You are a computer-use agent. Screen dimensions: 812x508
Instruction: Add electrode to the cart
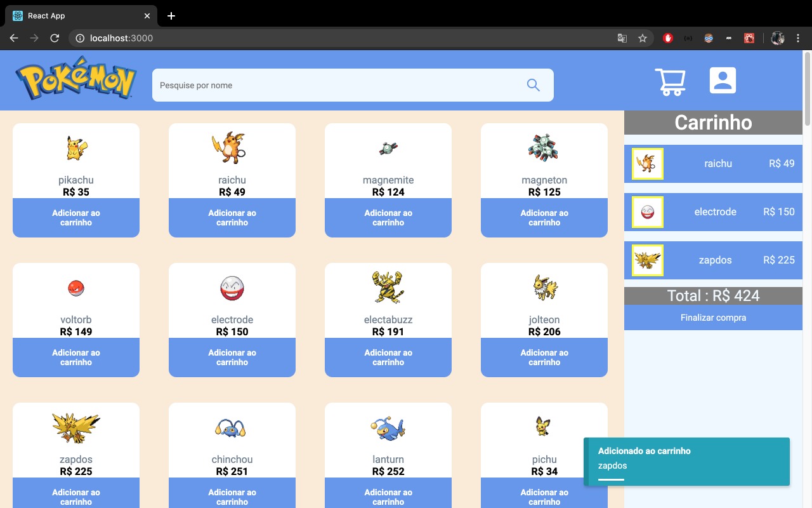pos(232,358)
